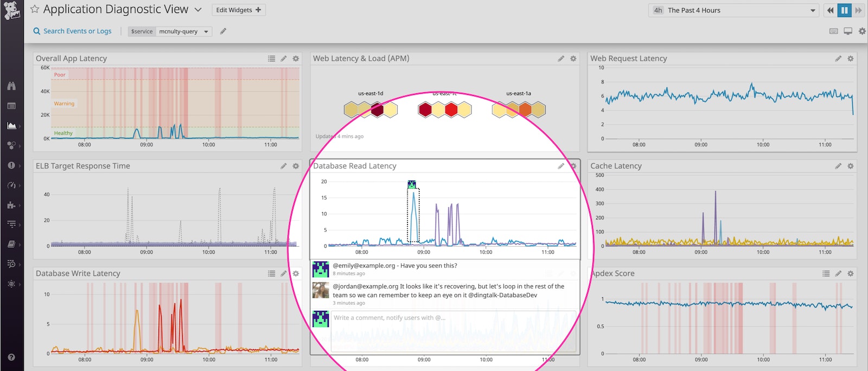This screenshot has height=371, width=868.
Task: Click the binoculars Watchdog icon in sidebar
Action: (x=11, y=86)
